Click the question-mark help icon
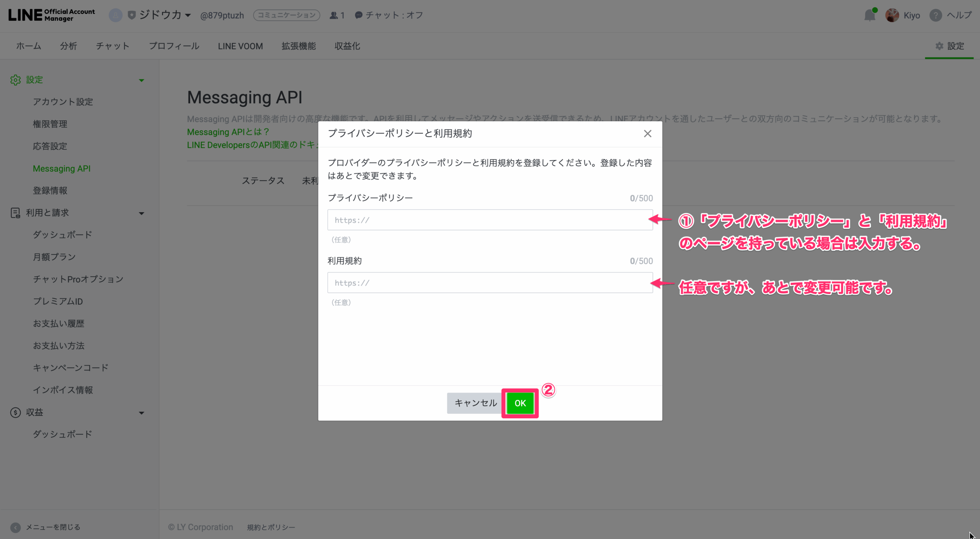Screen dimensions: 980x539 click(936, 15)
